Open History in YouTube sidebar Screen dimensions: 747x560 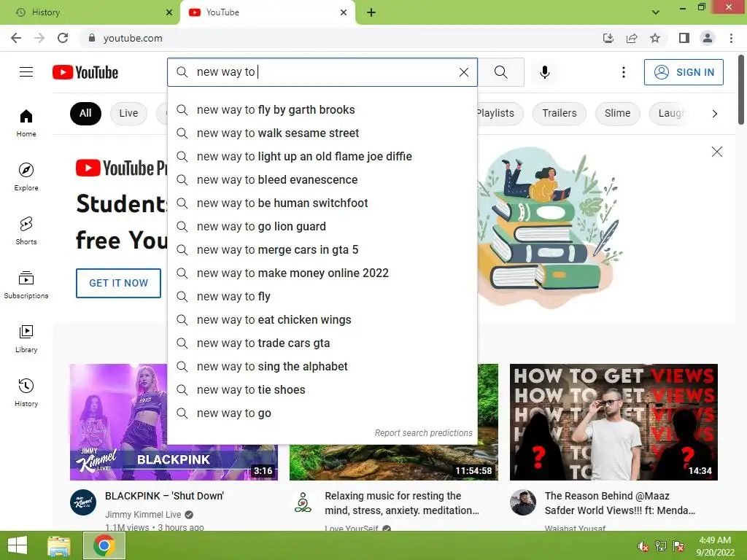coord(26,392)
